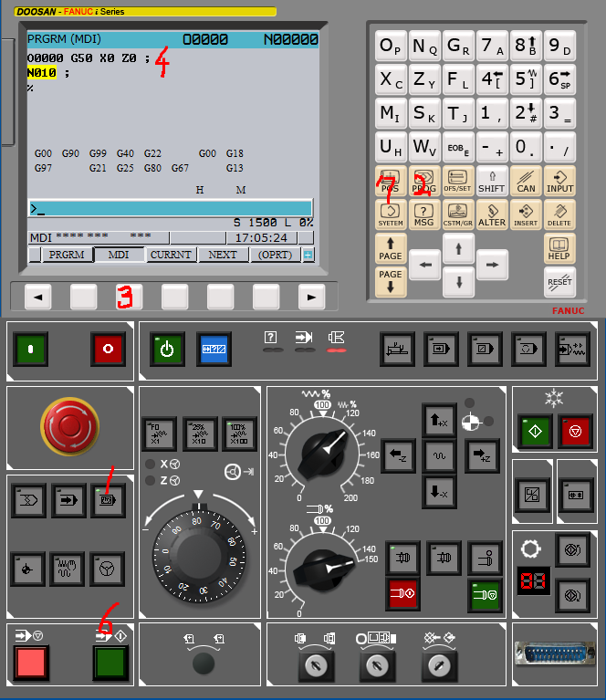Turn key switch under the crossed diamond icons
Viewport: 606px width, 700px height.
pyautogui.click(x=439, y=665)
